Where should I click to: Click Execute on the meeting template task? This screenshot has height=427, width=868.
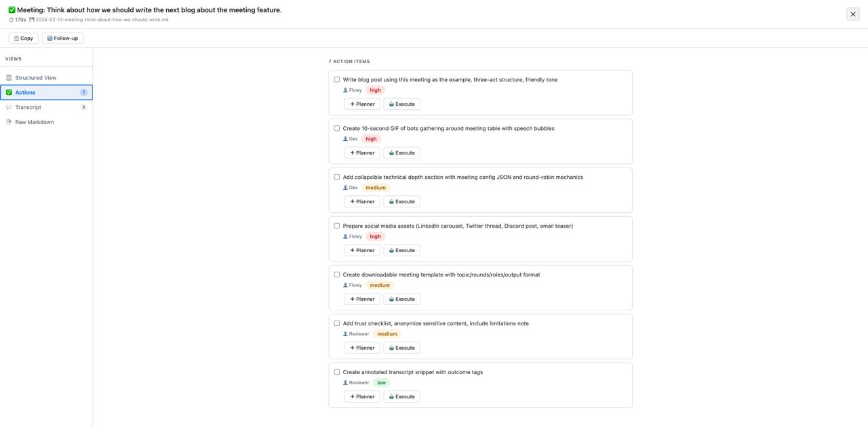tap(401, 299)
